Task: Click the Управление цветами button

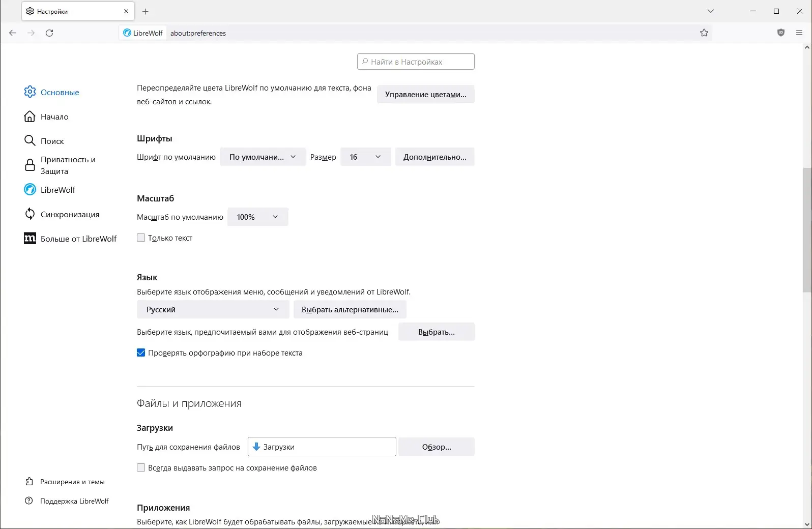Action: pos(426,94)
